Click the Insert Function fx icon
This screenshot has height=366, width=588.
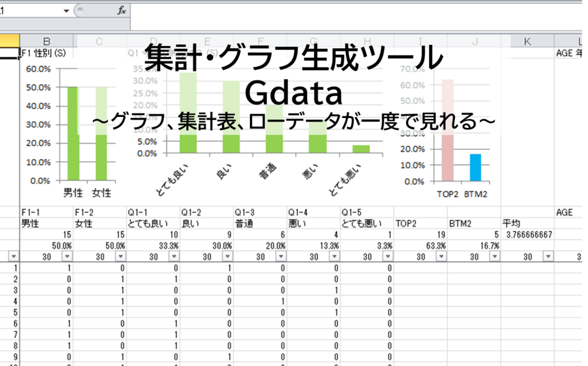pyautogui.click(x=122, y=11)
